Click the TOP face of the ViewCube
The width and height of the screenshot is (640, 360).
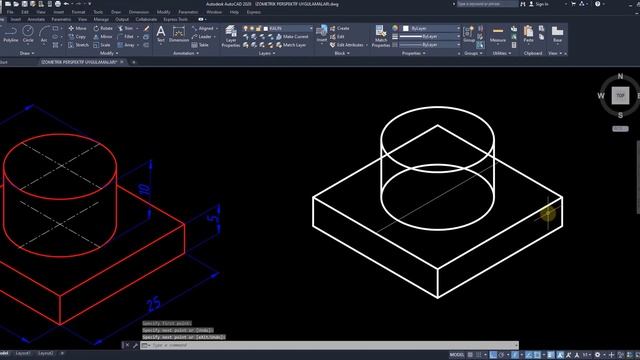coord(620,96)
